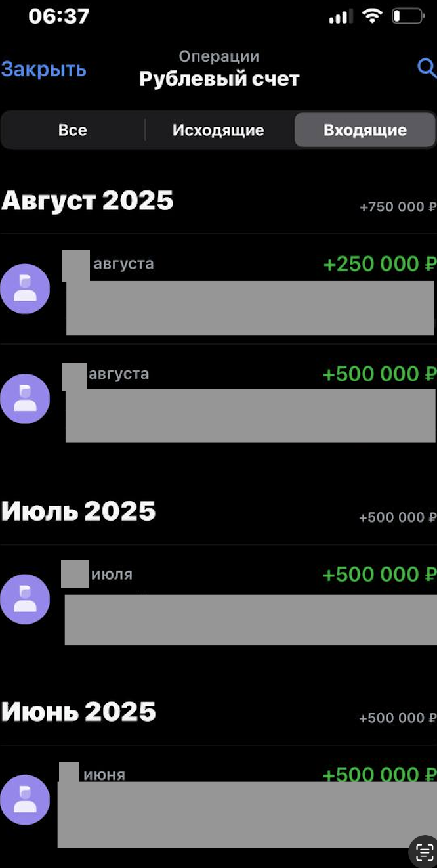Tap the Закрыть button
Screen dimensions: 437x868
43,69
